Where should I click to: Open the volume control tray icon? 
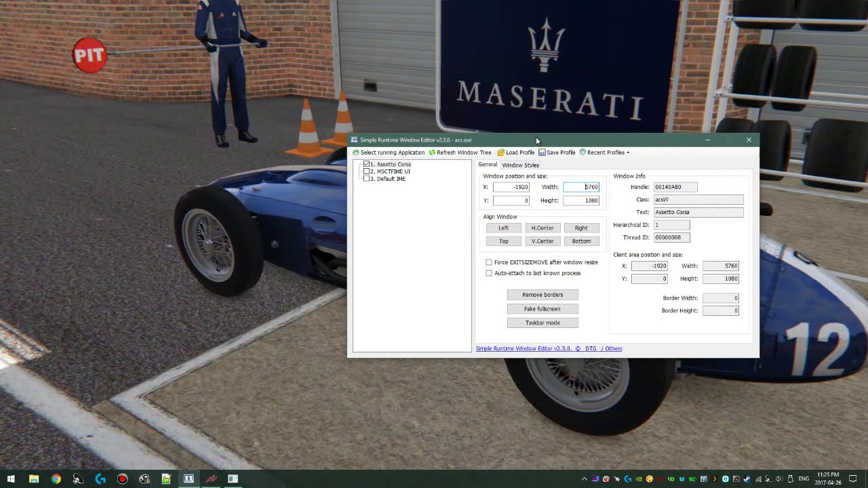778,479
